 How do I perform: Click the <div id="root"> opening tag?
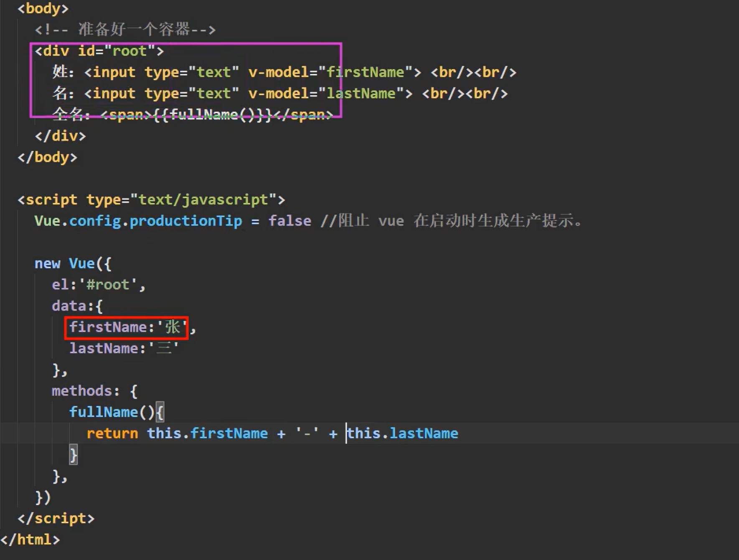point(99,51)
